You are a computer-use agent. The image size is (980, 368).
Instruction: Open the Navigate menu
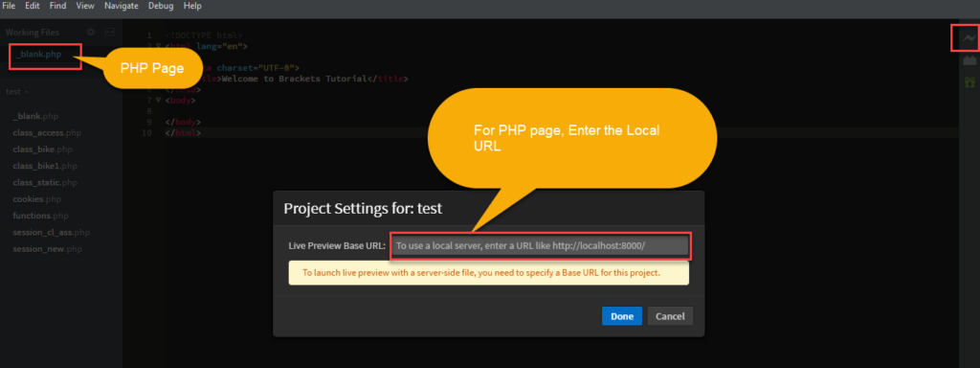122,6
